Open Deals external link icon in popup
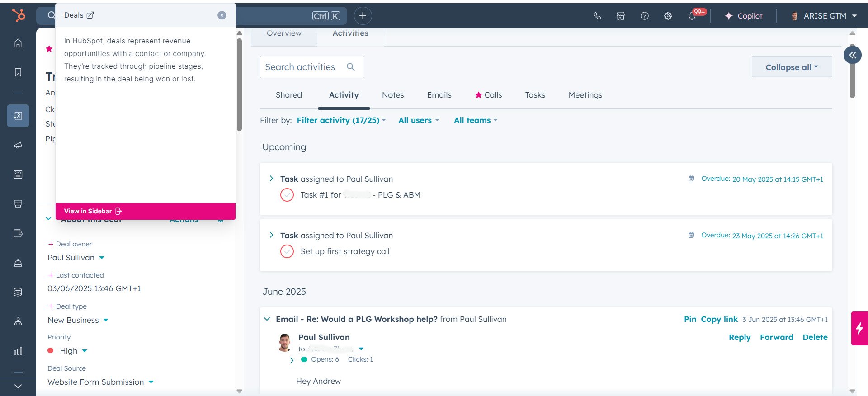This screenshot has width=868, height=396. (x=90, y=15)
